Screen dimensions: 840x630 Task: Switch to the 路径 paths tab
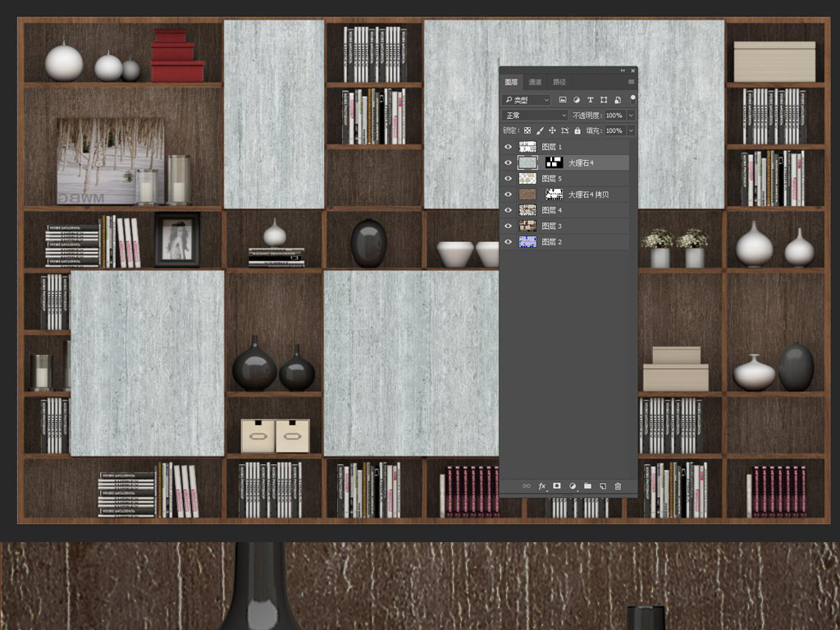click(559, 82)
